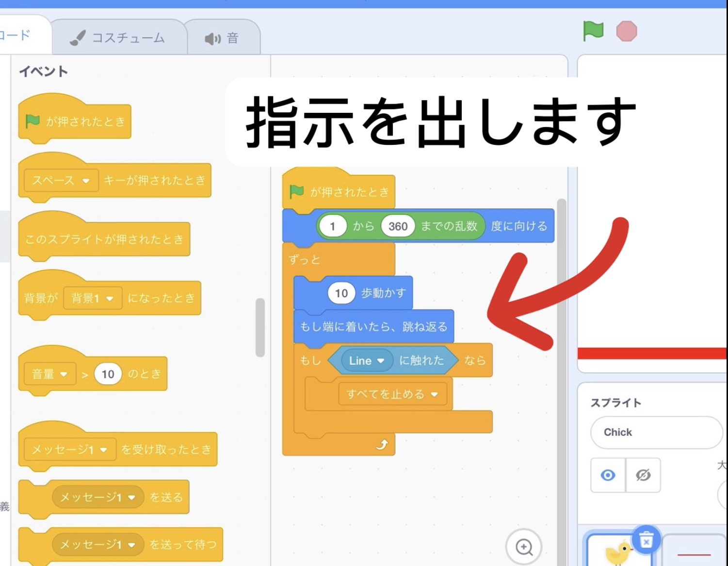
Task: Open the スペース key dropdown
Action: [86, 181]
